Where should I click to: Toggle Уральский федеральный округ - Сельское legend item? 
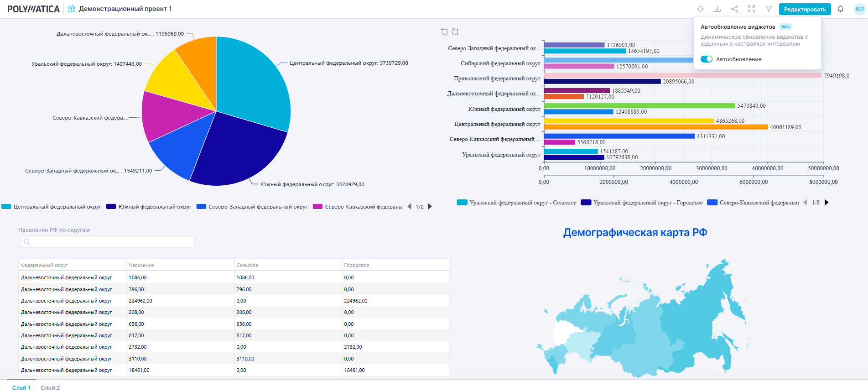coord(517,203)
